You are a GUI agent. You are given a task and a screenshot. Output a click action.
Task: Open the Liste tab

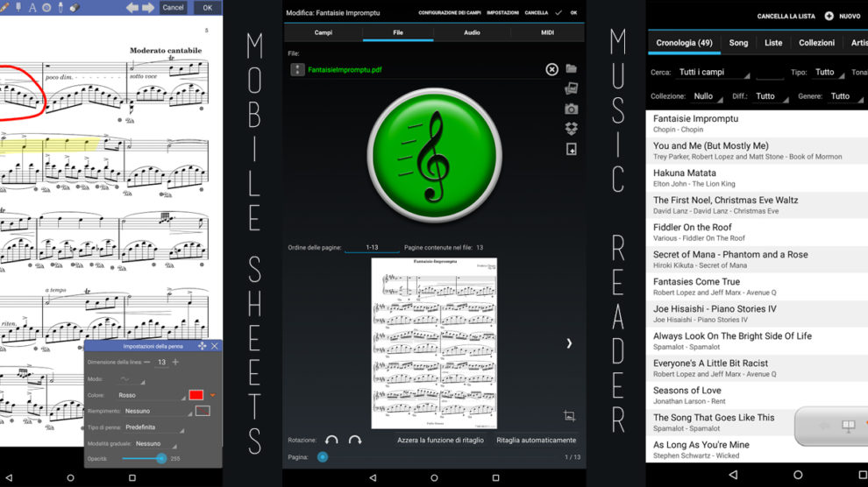tap(773, 43)
